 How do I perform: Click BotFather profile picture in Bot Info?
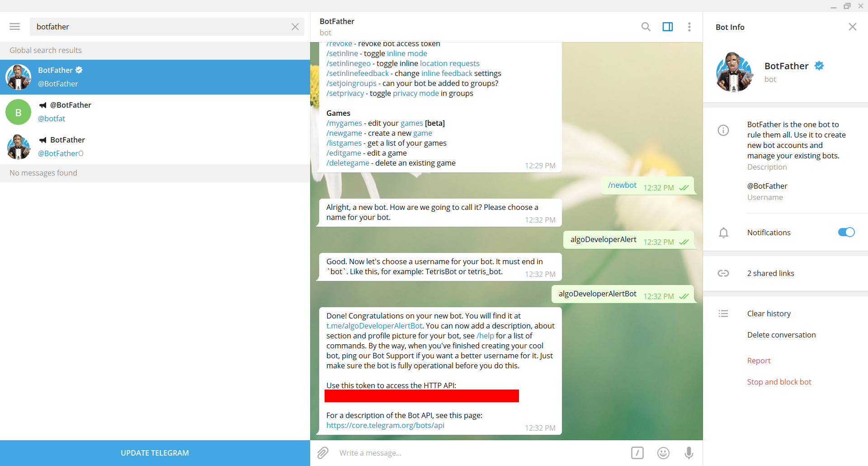[x=734, y=72]
